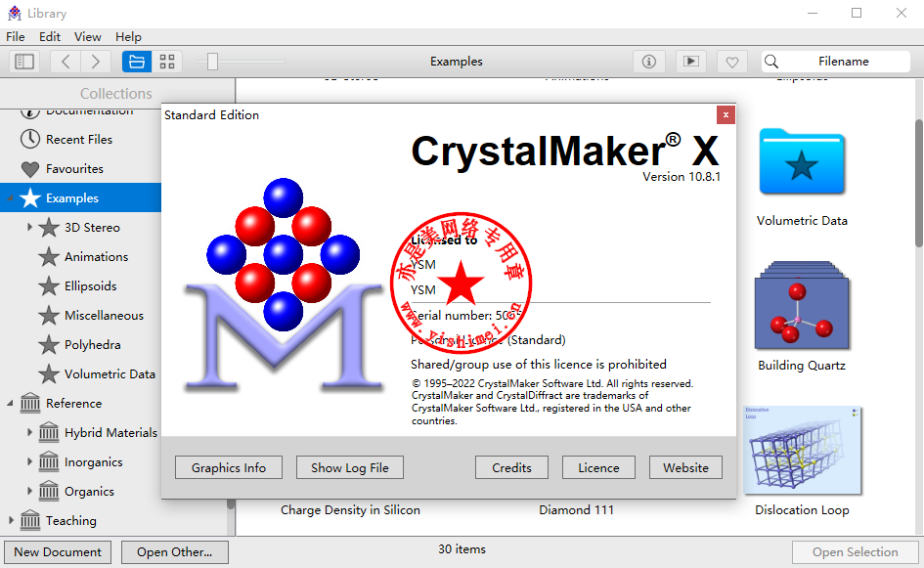924x568 pixels.
Task: Click the search magnifier icon
Action: click(x=770, y=62)
